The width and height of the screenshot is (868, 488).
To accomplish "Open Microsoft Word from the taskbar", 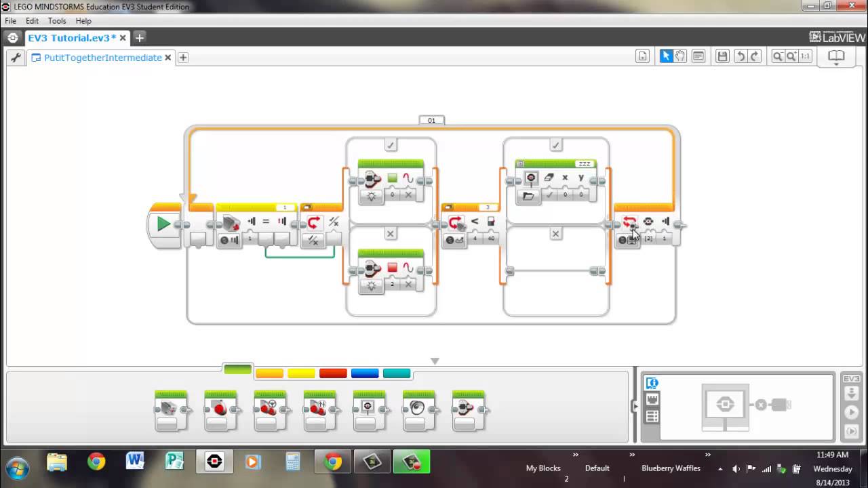I will click(x=135, y=462).
